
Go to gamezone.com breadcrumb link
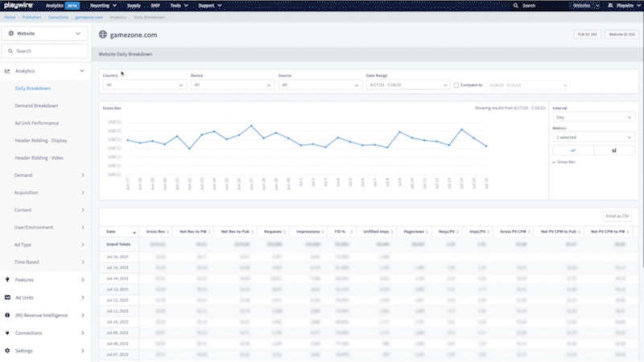(89, 17)
